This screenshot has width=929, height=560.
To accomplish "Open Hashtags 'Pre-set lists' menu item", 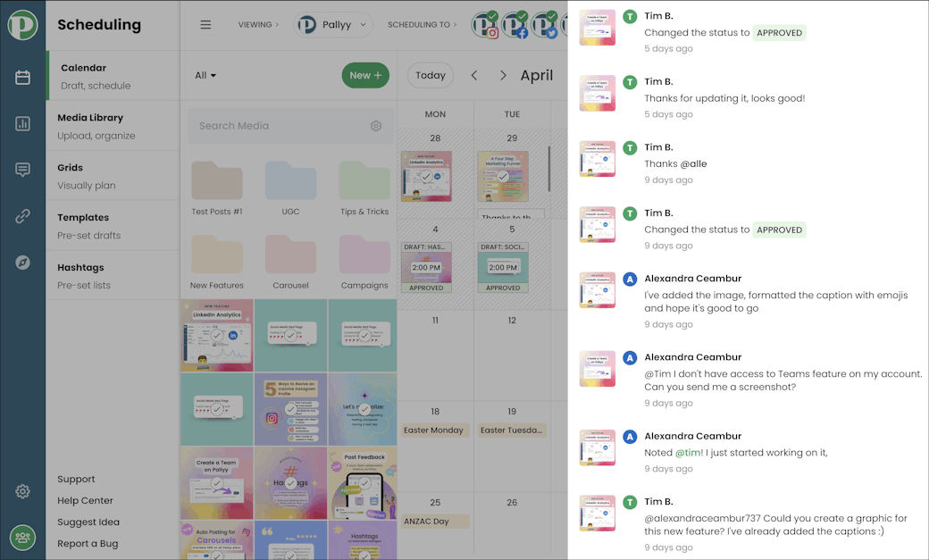I will coord(113,276).
